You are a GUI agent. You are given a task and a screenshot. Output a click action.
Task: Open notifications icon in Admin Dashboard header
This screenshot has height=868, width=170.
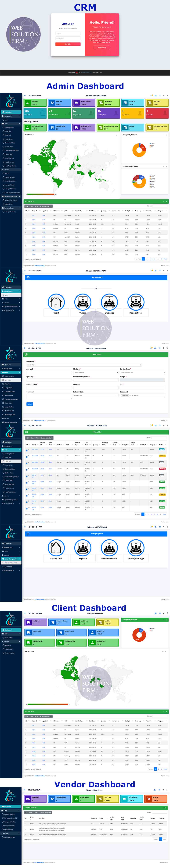(x=152, y=95)
